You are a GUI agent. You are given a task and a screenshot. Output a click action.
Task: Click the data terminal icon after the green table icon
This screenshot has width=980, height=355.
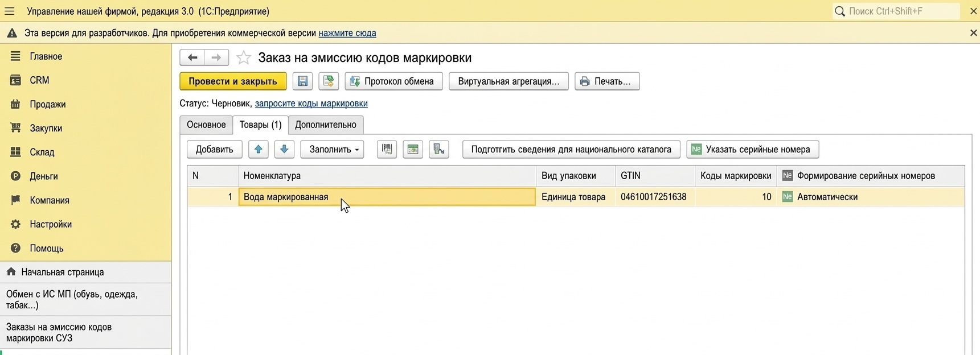[x=439, y=149]
